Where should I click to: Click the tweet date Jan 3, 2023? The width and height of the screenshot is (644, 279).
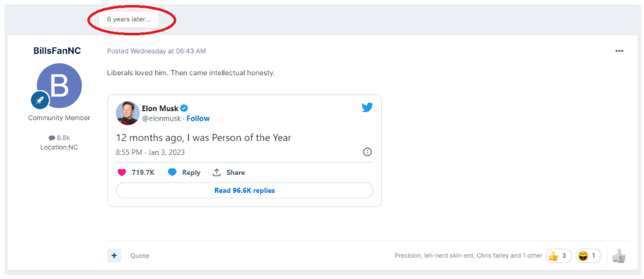[166, 152]
